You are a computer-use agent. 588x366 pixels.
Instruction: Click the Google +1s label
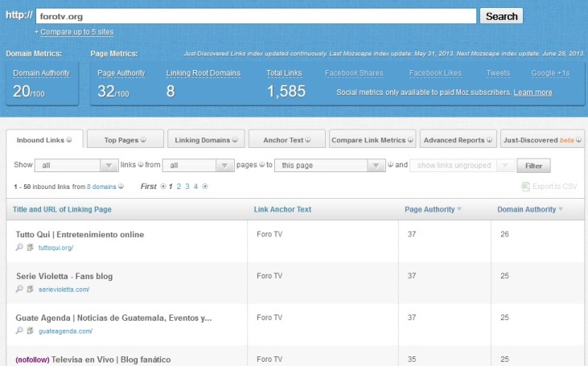550,73
